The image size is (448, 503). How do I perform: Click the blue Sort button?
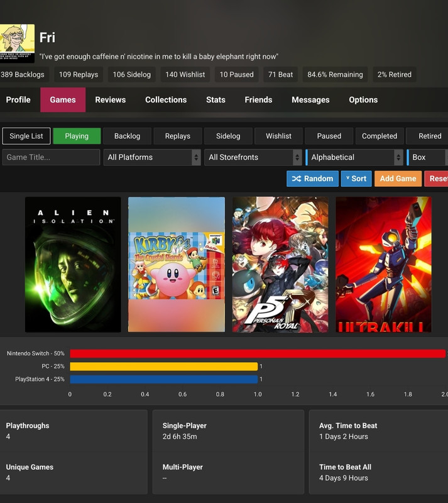point(356,179)
